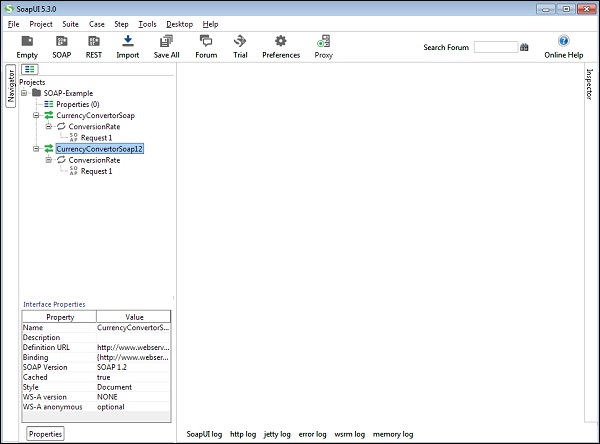The image size is (600, 444).
Task: Click the Search Forum input field
Action: click(495, 47)
